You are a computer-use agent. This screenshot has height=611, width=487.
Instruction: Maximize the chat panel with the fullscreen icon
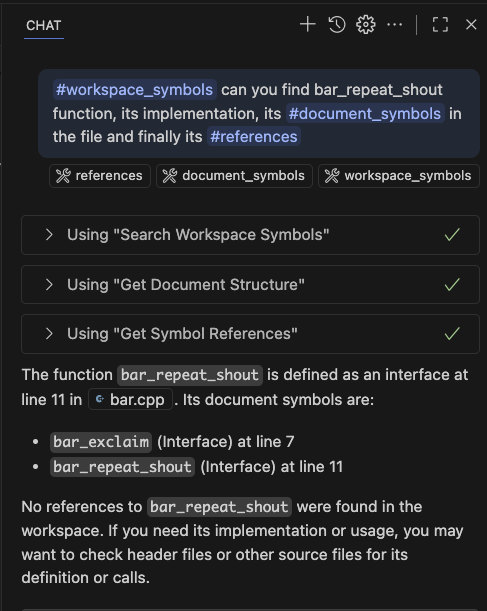coord(440,25)
